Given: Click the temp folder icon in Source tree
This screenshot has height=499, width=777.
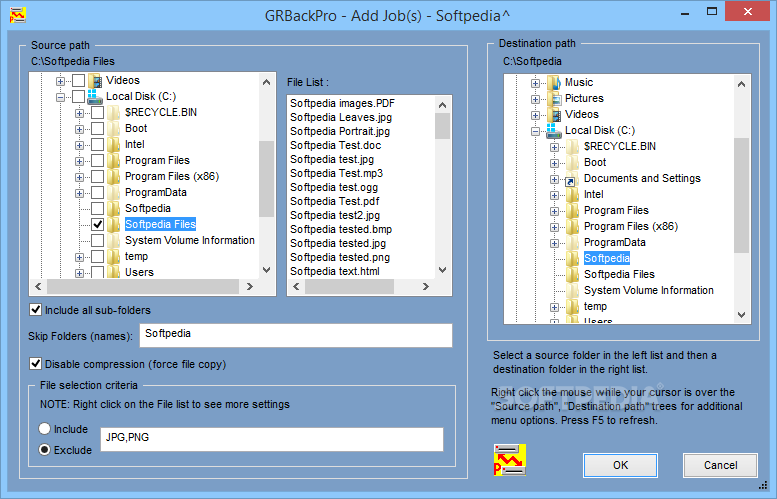Looking at the screenshot, I should click(113, 256).
